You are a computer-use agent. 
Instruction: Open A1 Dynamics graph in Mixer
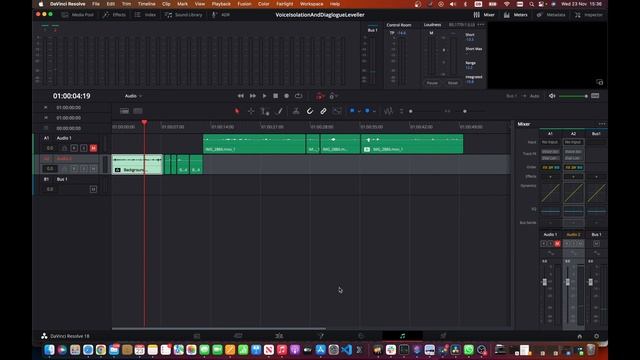pos(550,193)
